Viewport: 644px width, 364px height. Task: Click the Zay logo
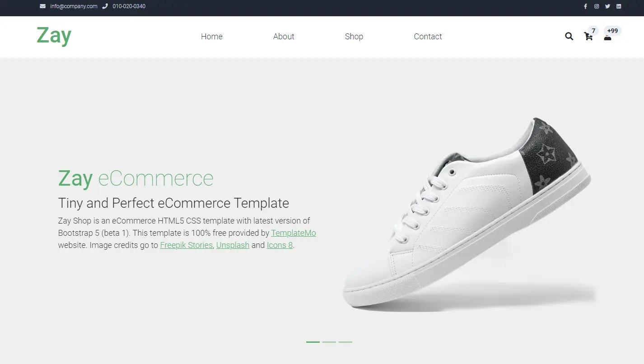tap(54, 36)
